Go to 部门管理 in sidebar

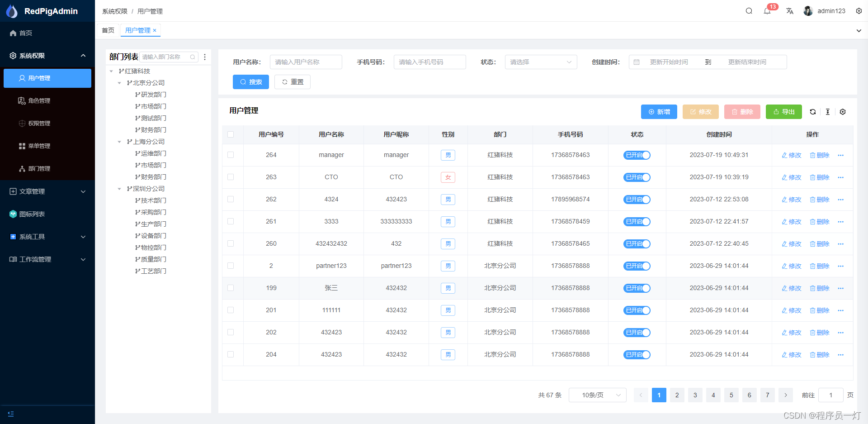(47, 168)
